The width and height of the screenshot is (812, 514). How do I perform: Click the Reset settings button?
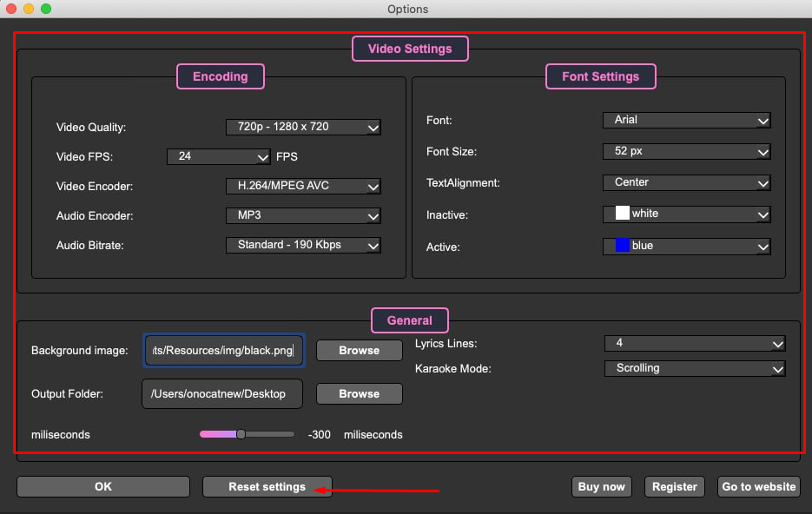point(267,487)
